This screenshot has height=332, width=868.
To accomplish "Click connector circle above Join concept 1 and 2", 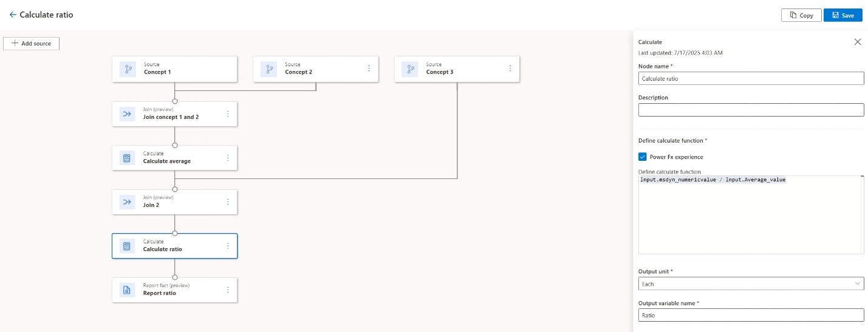I will click(175, 101).
